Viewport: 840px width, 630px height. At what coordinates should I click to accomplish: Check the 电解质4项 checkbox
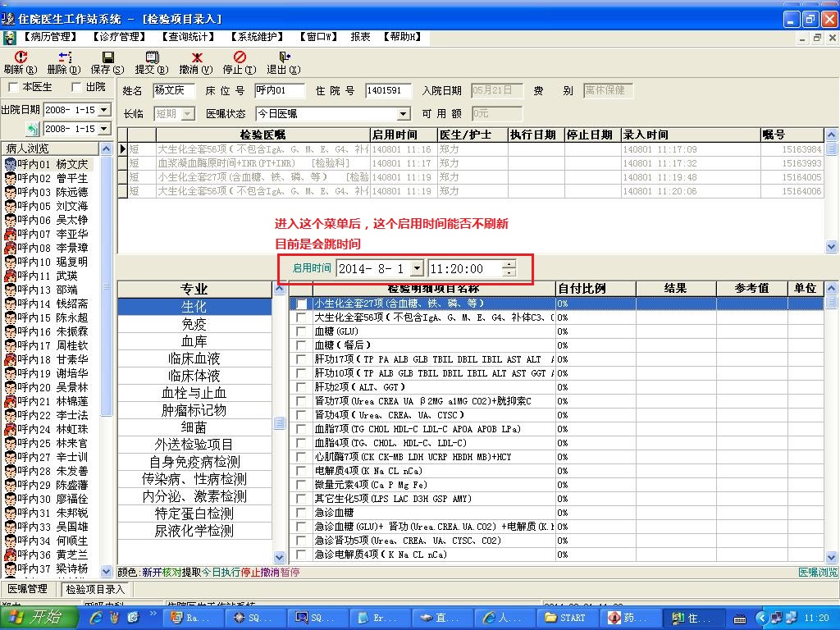coord(302,471)
